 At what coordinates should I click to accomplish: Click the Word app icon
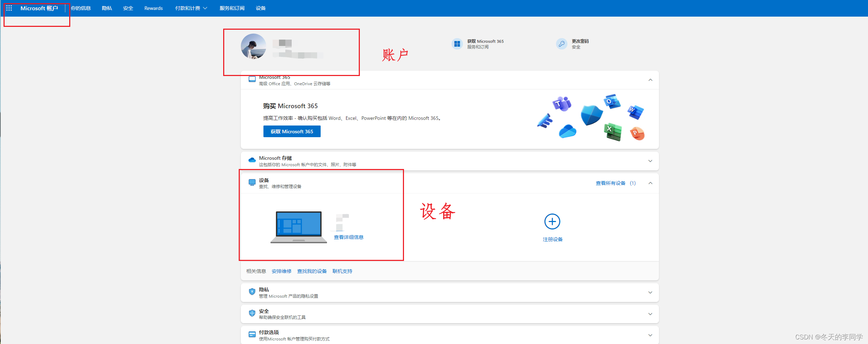click(635, 112)
